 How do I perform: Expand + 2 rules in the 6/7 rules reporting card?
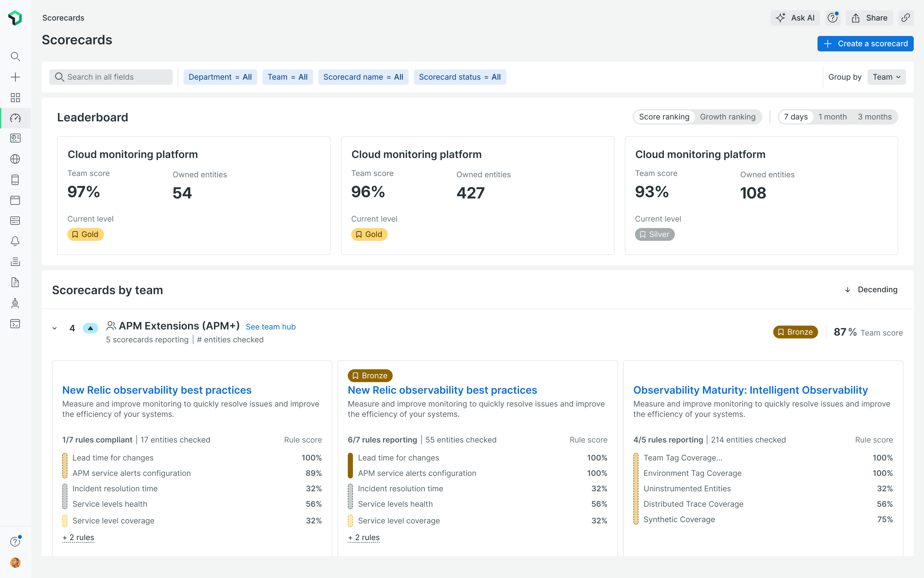[364, 538]
